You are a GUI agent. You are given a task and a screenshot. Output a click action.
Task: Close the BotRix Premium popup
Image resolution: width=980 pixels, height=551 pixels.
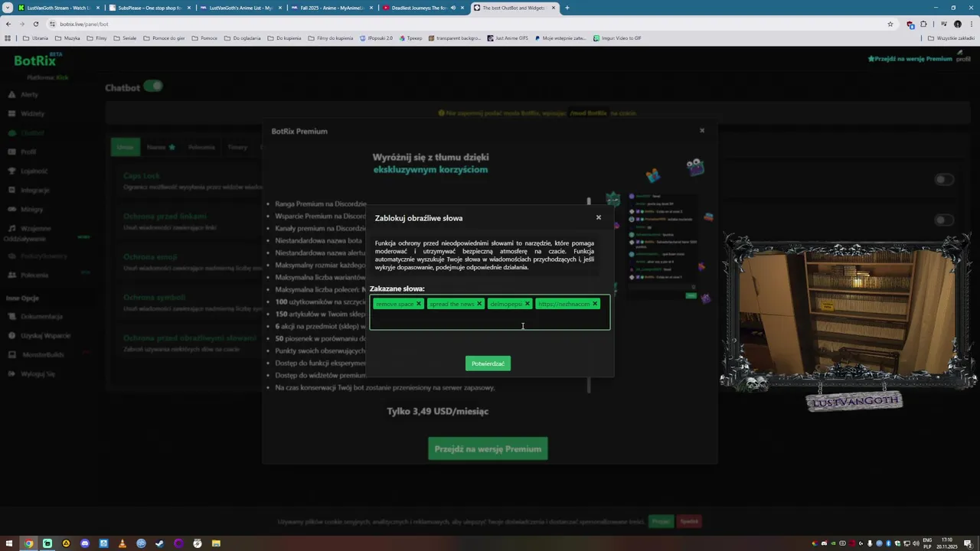[702, 130]
